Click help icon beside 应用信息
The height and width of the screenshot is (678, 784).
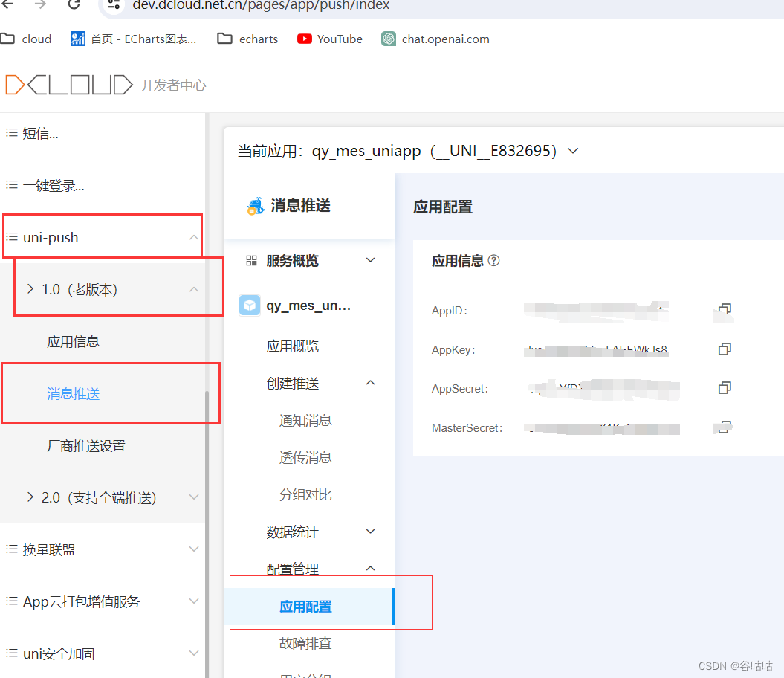click(493, 261)
